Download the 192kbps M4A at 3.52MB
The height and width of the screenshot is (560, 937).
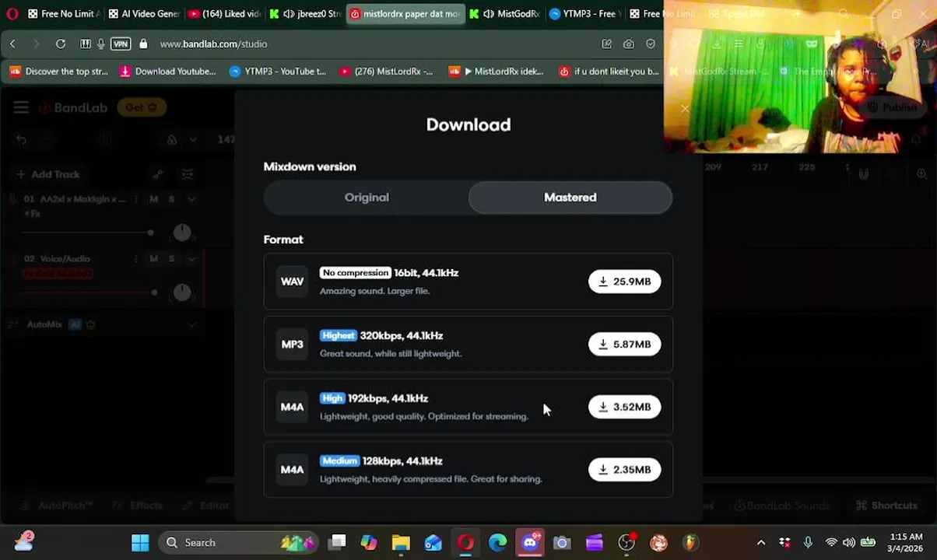tap(624, 407)
